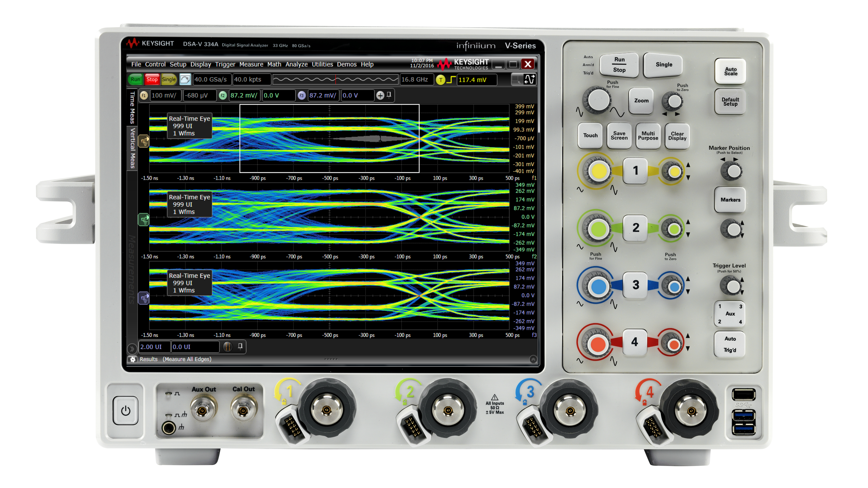Click the f1 ground marker on left axis
The width and height of the screenshot is (868, 488).
(x=144, y=141)
